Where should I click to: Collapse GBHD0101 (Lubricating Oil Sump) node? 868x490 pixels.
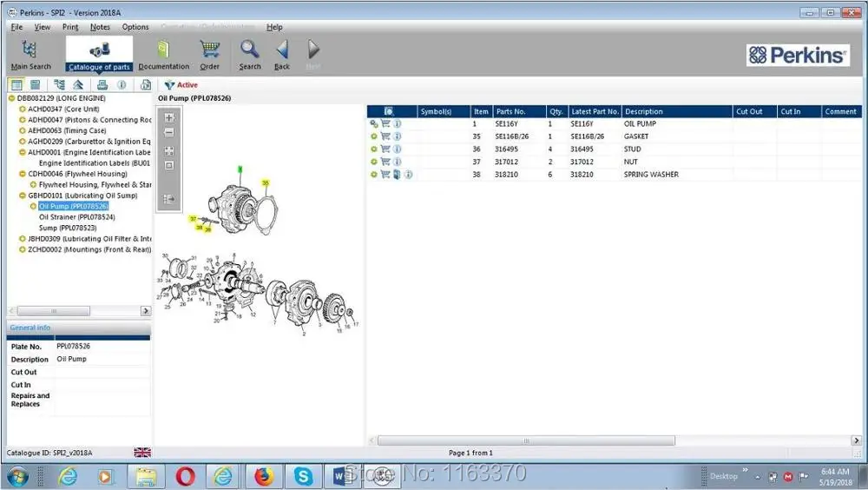pos(23,195)
